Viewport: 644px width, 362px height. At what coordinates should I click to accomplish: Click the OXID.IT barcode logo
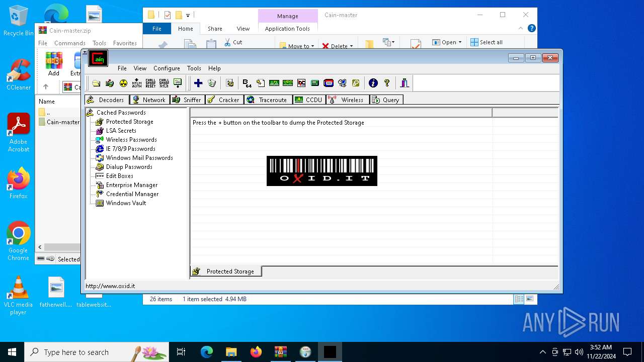(x=322, y=171)
